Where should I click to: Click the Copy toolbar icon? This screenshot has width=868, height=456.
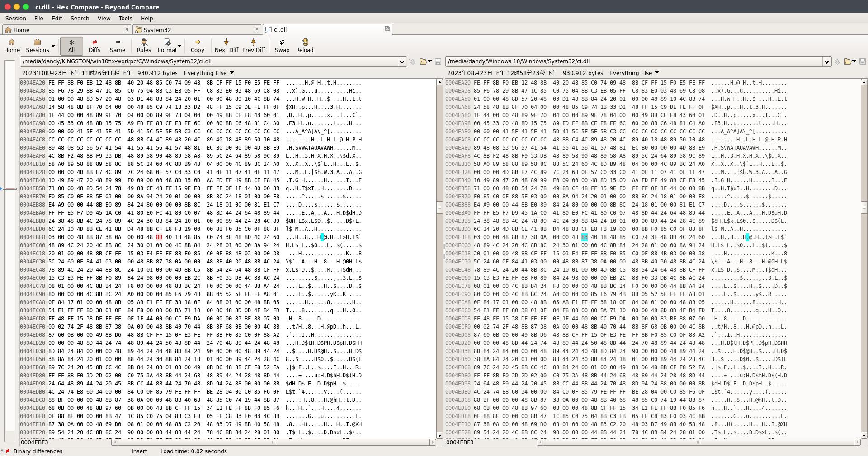click(x=197, y=45)
